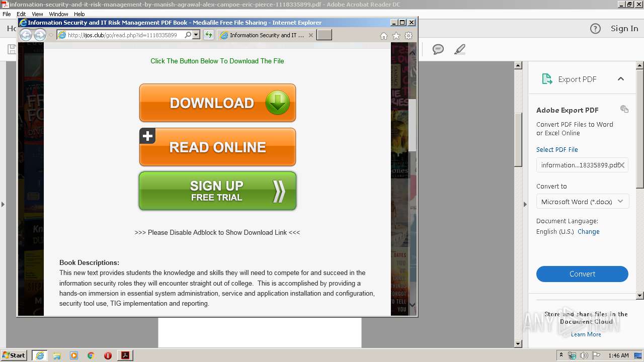The width and height of the screenshot is (644, 362).
Task: Open the Convert to Microsoft Word dropdown
Action: tap(582, 202)
